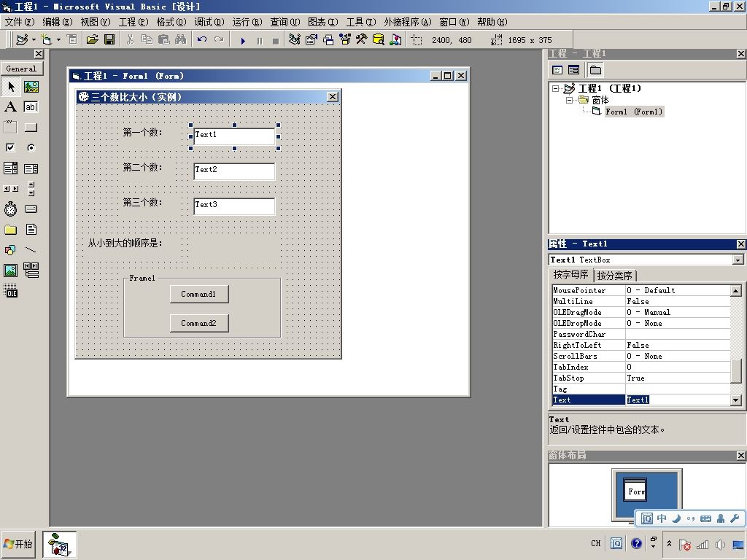Image resolution: width=747 pixels, height=560 pixels.
Task: Select the CheckBox tool in toolbox
Action: (10, 147)
